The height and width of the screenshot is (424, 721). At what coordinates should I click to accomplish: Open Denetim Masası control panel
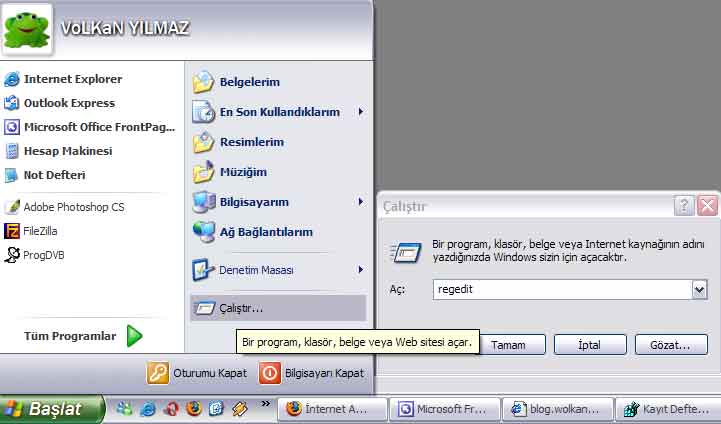pyautogui.click(x=256, y=270)
